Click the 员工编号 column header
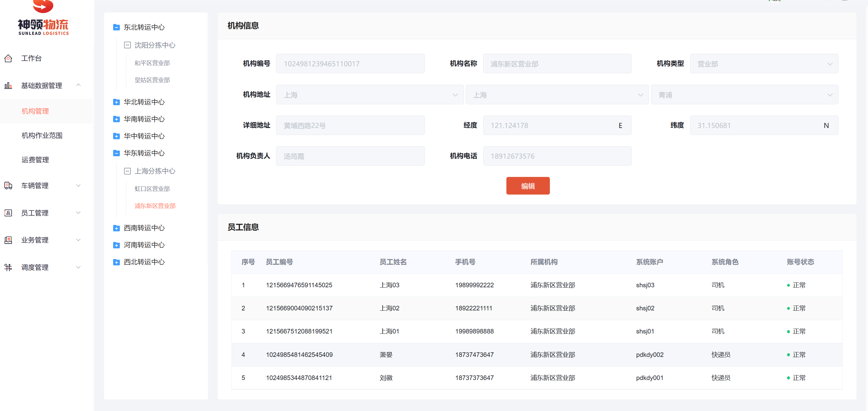Viewport: 868px width, 411px height. 279,262
